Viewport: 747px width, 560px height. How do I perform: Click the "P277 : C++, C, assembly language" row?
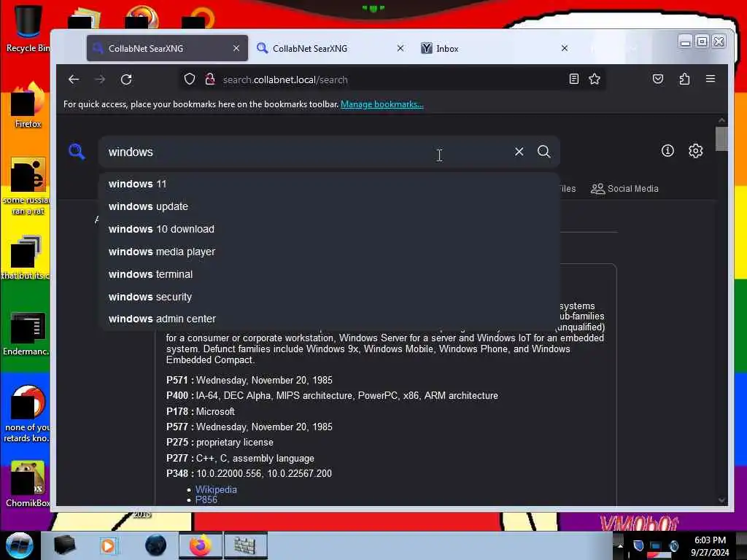[240, 458]
